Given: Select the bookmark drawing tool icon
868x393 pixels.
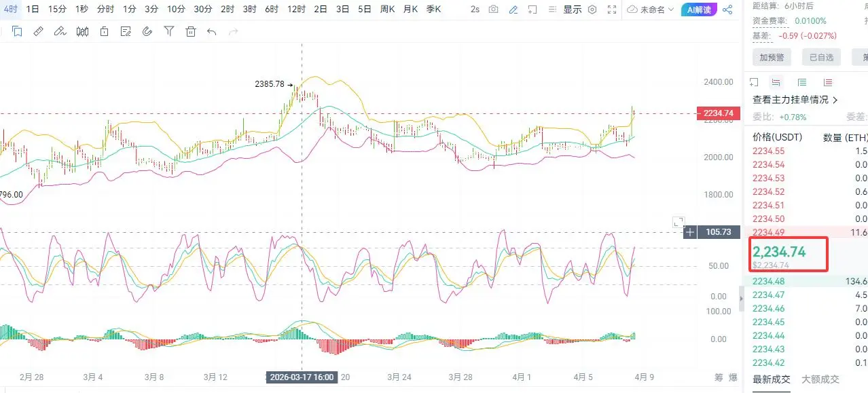Looking at the screenshot, I should [x=17, y=31].
